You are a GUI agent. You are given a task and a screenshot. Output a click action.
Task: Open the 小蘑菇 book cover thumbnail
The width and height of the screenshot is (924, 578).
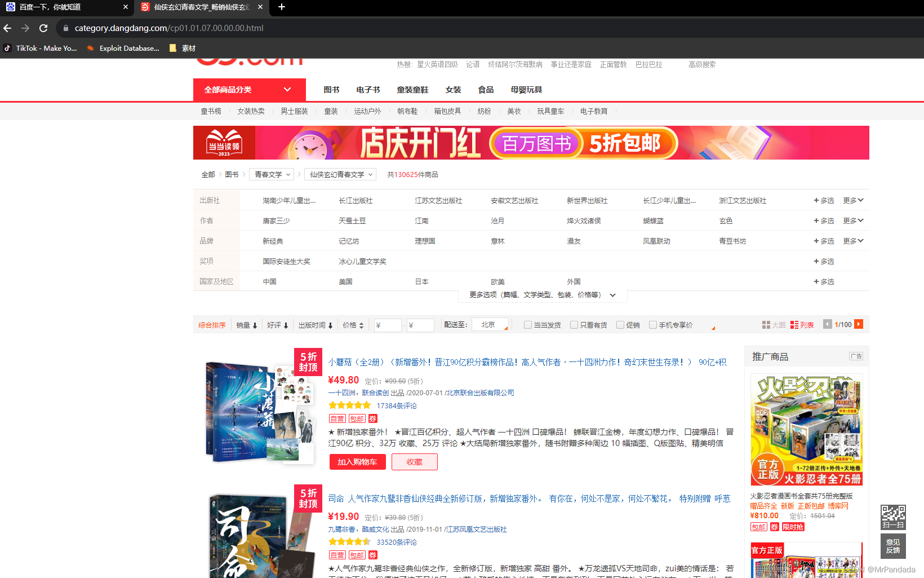click(261, 413)
